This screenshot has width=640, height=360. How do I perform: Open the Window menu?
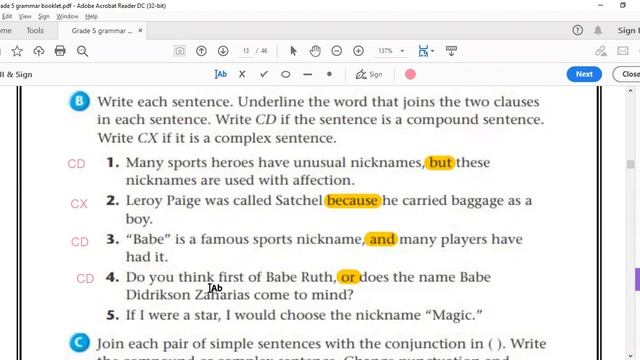(x=67, y=17)
